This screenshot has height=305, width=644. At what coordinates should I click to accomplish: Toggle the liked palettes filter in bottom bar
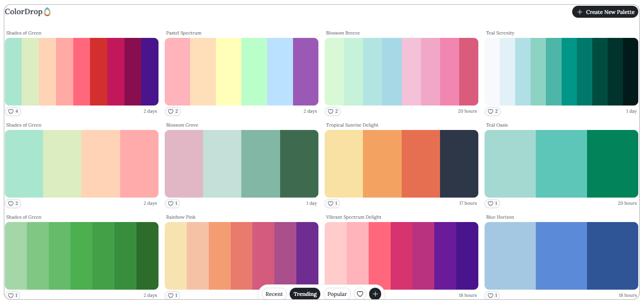[x=360, y=293]
